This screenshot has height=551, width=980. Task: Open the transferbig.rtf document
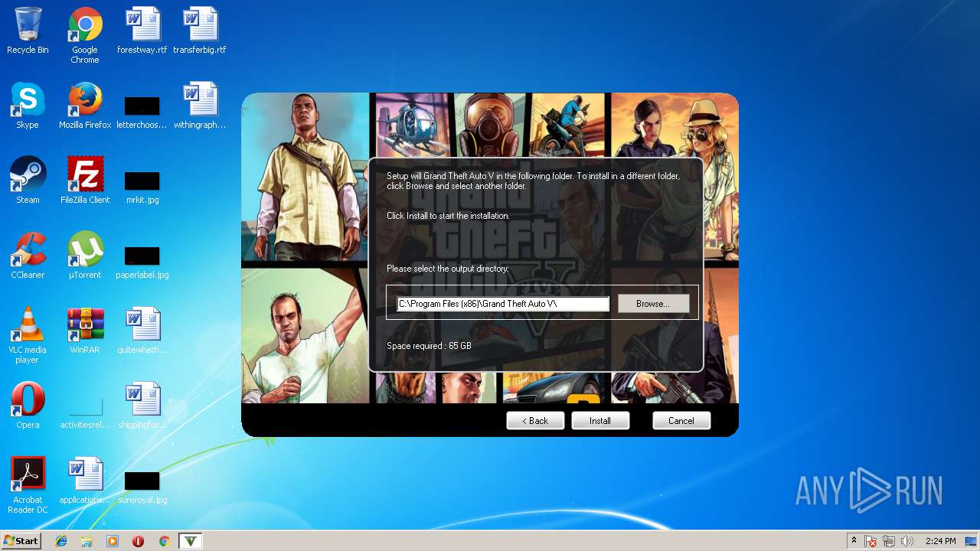[200, 31]
